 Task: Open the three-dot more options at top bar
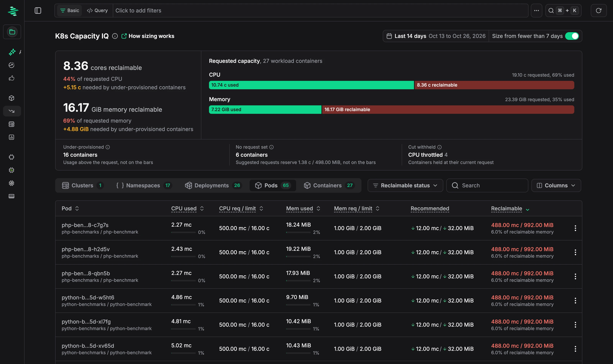pyautogui.click(x=537, y=11)
